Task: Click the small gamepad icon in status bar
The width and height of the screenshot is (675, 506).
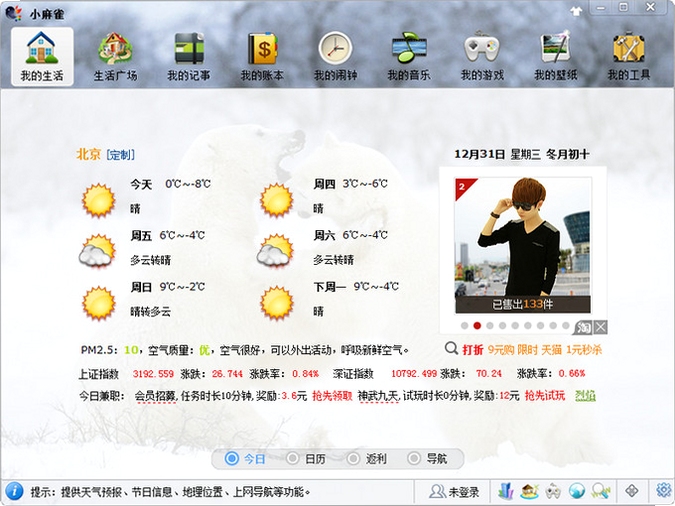Action: (553, 491)
